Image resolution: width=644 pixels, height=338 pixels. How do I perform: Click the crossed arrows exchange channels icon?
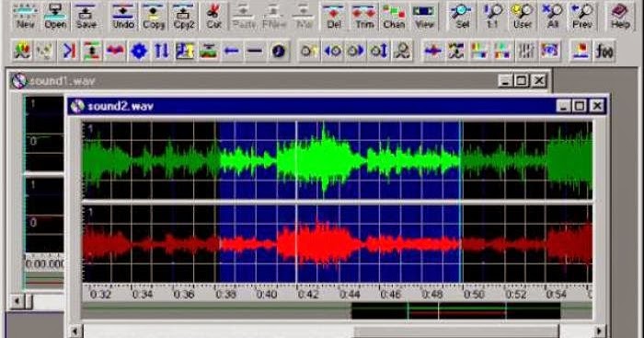pyautogui.click(x=456, y=51)
